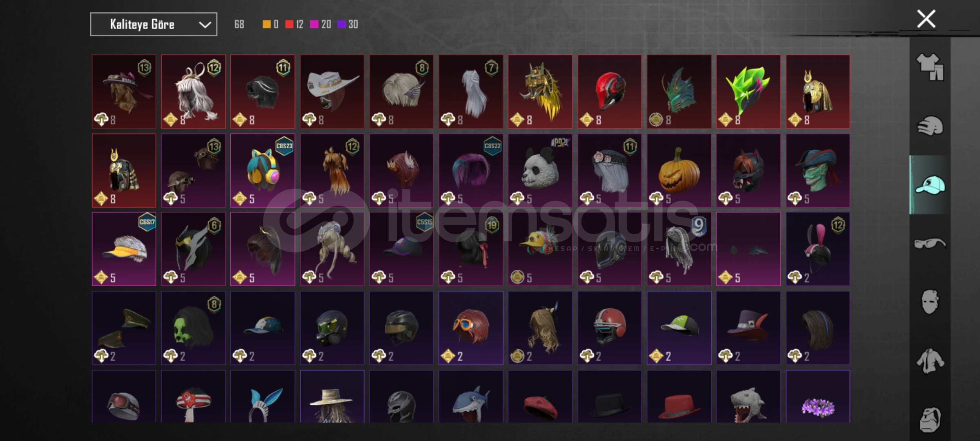Image resolution: width=980 pixels, height=441 pixels.
Task: Click the pink quality filter swatch
Action: point(314,24)
